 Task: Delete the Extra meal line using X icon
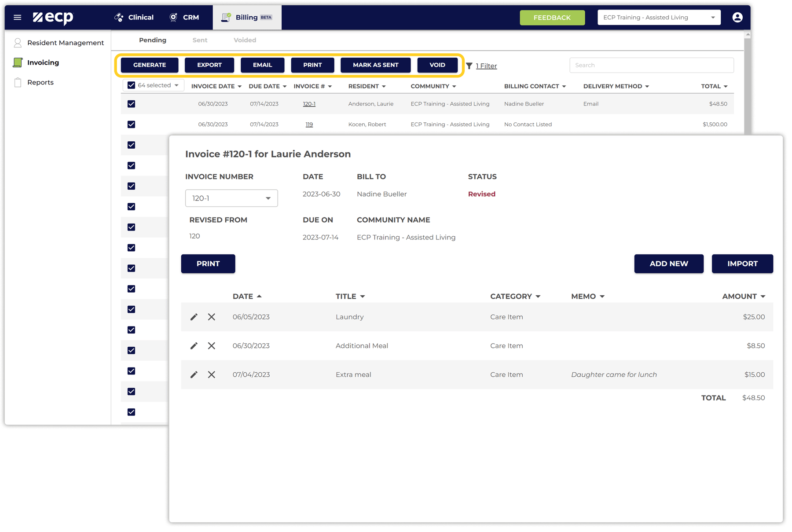click(x=212, y=374)
